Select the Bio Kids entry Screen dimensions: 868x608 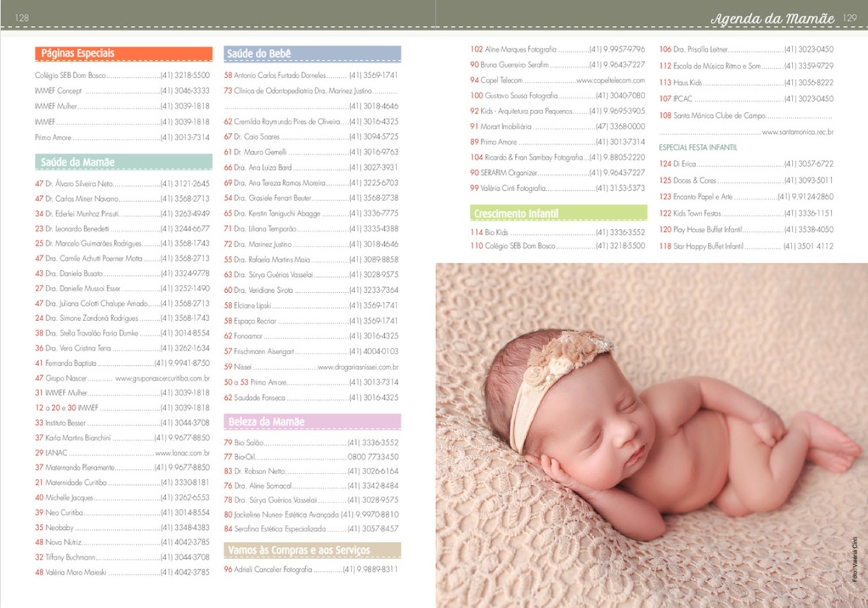pos(558,233)
